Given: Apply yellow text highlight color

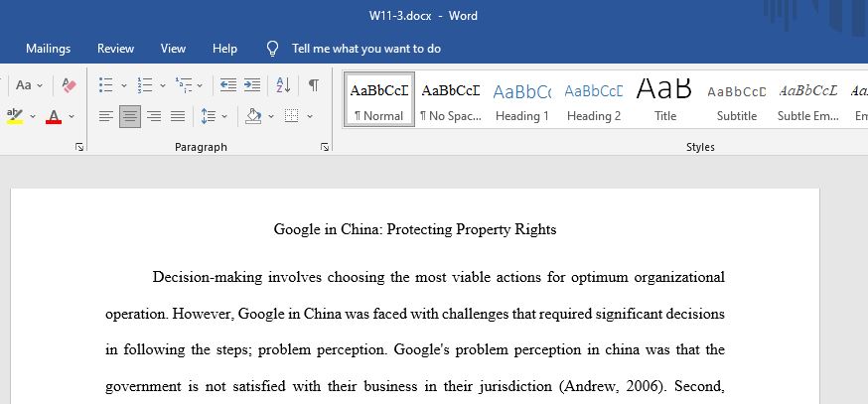Looking at the screenshot, I should pyautogui.click(x=15, y=116).
